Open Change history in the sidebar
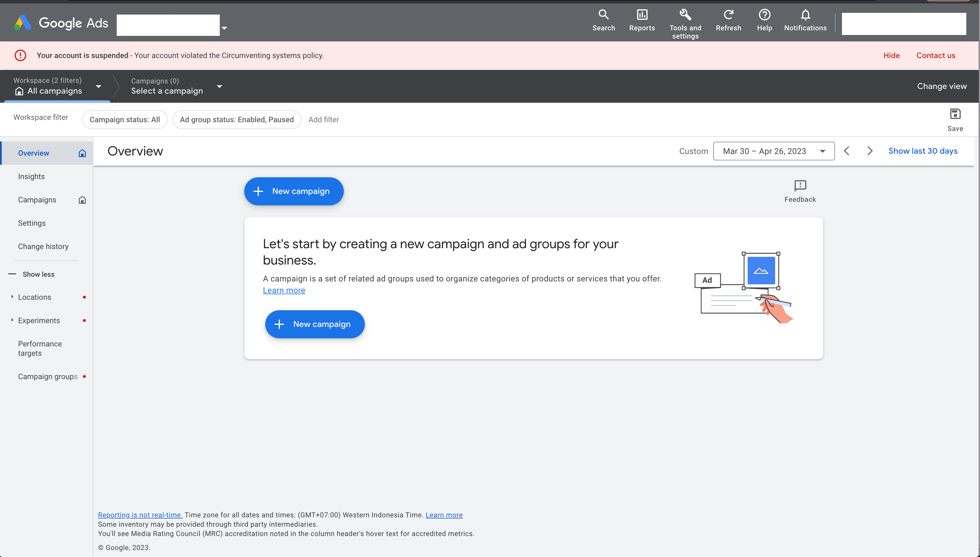The width and height of the screenshot is (980, 557). pos(43,246)
